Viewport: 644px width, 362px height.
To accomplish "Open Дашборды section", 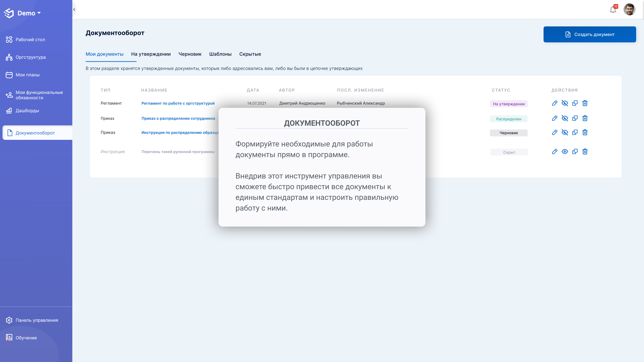I will click(x=27, y=110).
